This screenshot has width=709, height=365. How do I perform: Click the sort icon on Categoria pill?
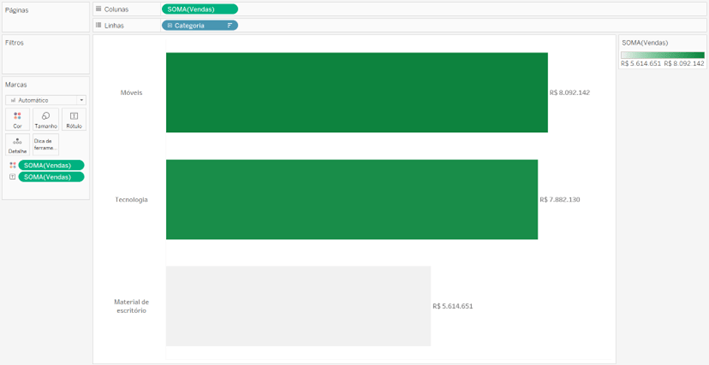(x=230, y=26)
